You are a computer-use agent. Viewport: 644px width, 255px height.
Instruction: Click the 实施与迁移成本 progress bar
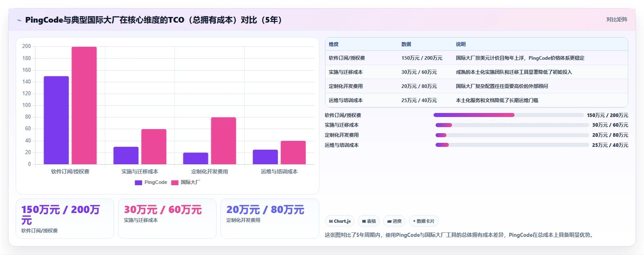click(512, 125)
